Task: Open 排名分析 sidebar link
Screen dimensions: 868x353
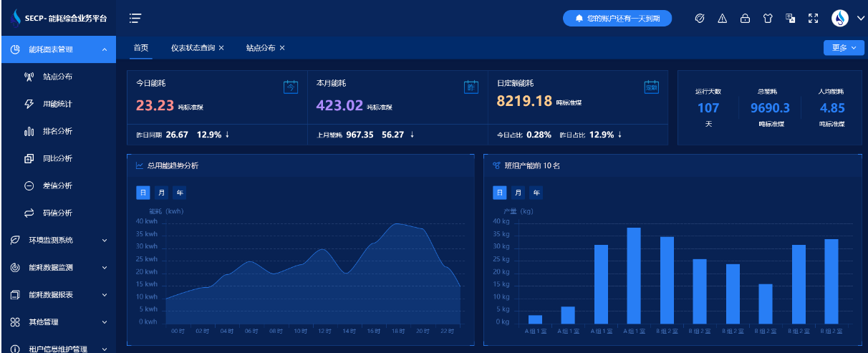Action: [57, 131]
